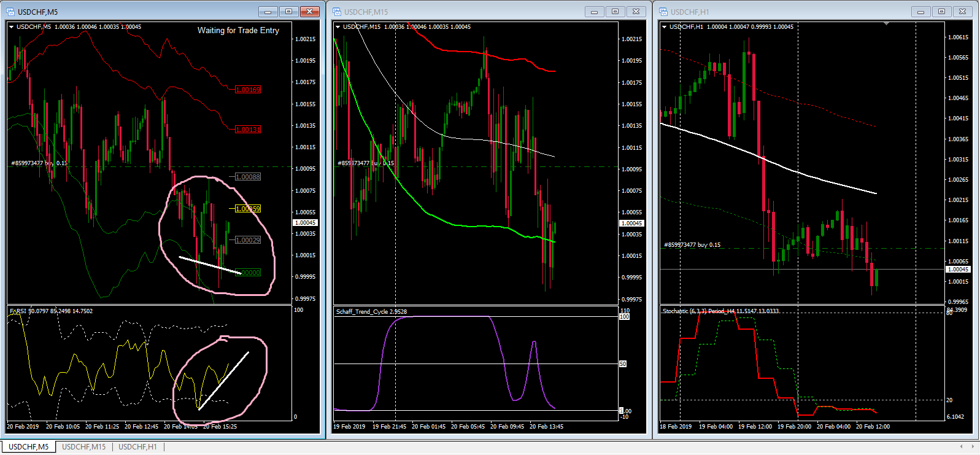Minimize the USDCHF,M15 chart window
Screen dimensions: 980x455
tap(594, 12)
